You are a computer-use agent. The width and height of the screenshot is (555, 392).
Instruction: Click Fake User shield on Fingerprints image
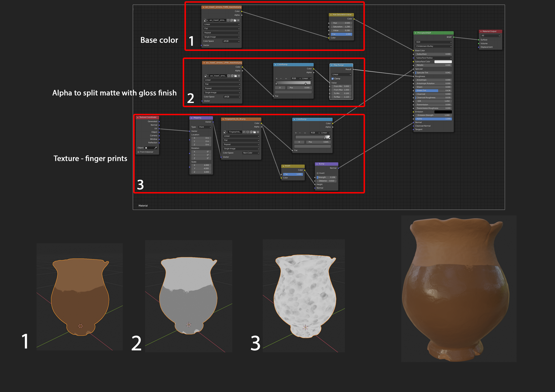pos(248,132)
